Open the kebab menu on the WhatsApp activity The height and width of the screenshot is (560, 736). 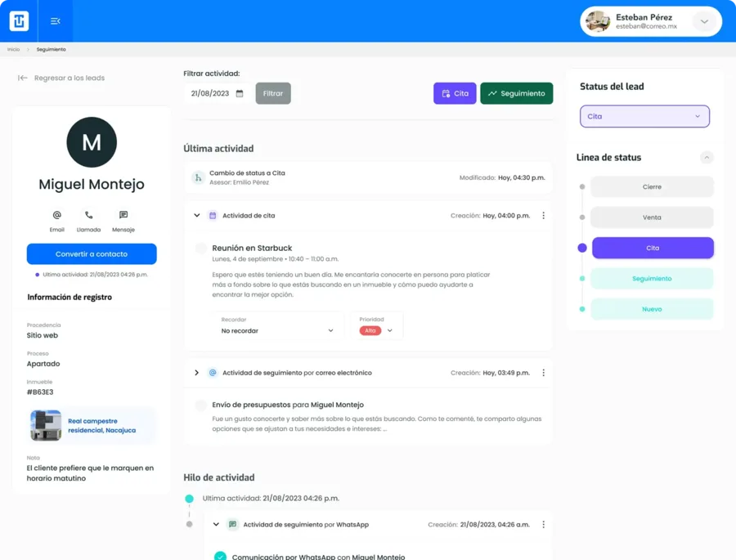click(543, 524)
